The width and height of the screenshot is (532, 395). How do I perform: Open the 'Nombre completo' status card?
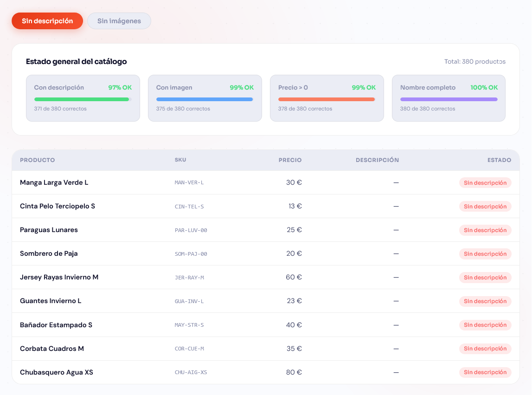click(x=449, y=98)
